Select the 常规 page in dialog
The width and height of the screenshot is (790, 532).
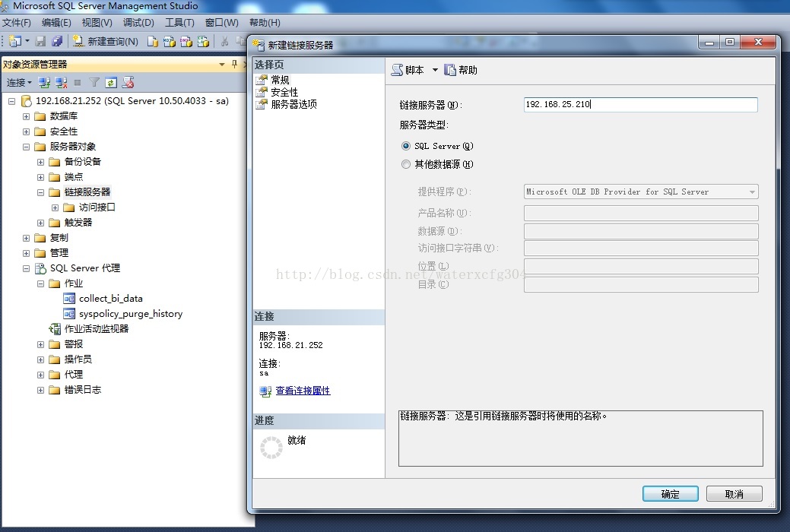[280, 80]
